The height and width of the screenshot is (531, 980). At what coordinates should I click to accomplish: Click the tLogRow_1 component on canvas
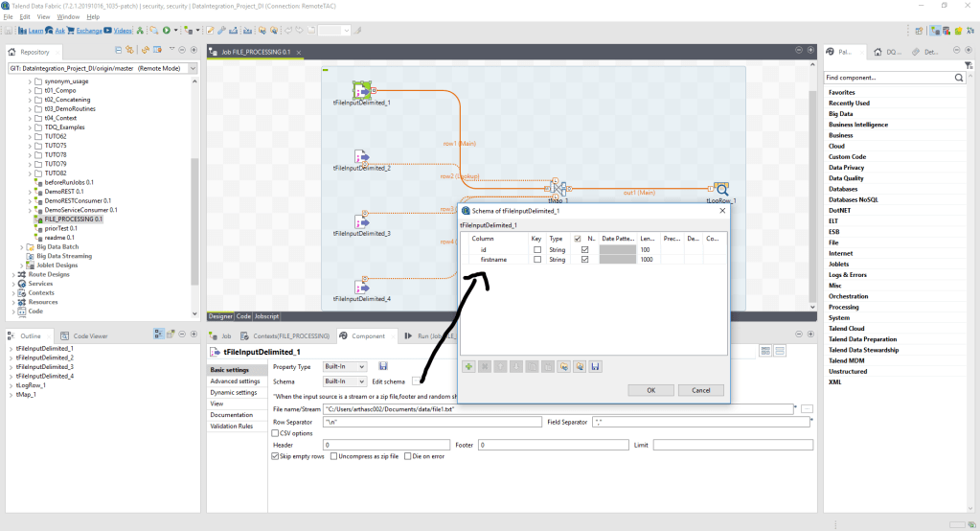[x=719, y=190]
